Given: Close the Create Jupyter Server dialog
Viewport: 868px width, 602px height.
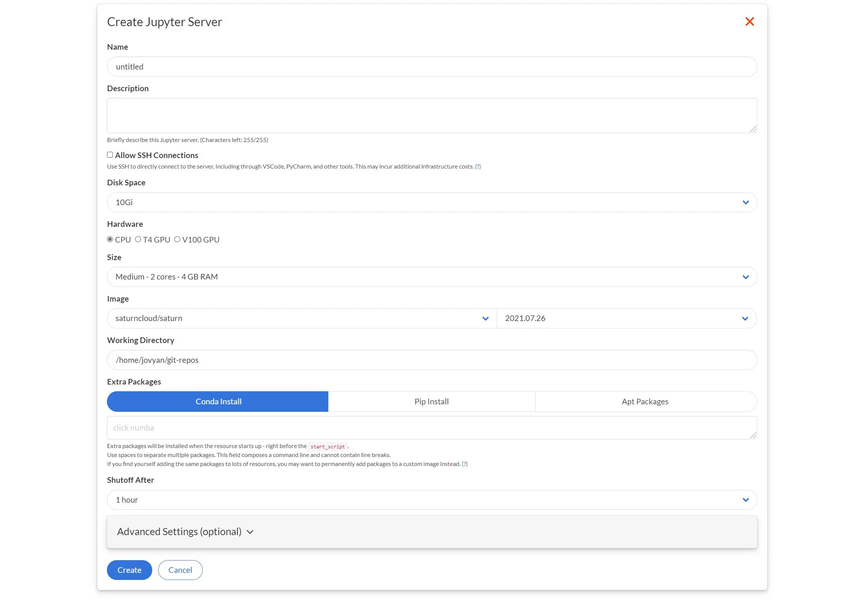Looking at the screenshot, I should tap(750, 22).
